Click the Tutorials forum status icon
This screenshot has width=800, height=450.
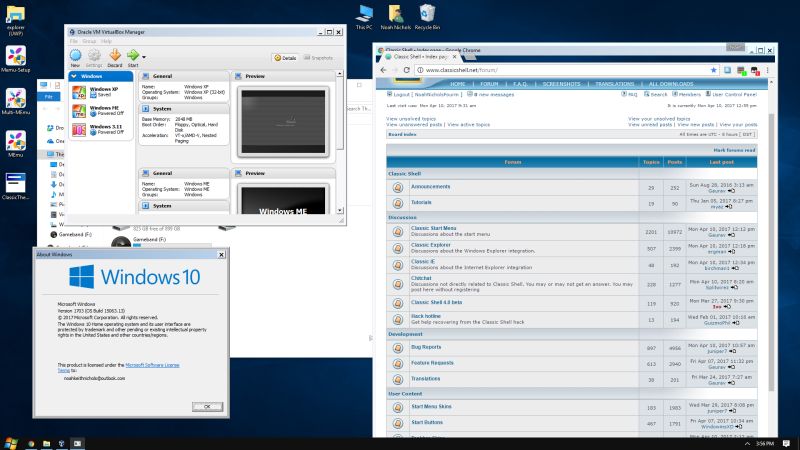tap(397, 203)
